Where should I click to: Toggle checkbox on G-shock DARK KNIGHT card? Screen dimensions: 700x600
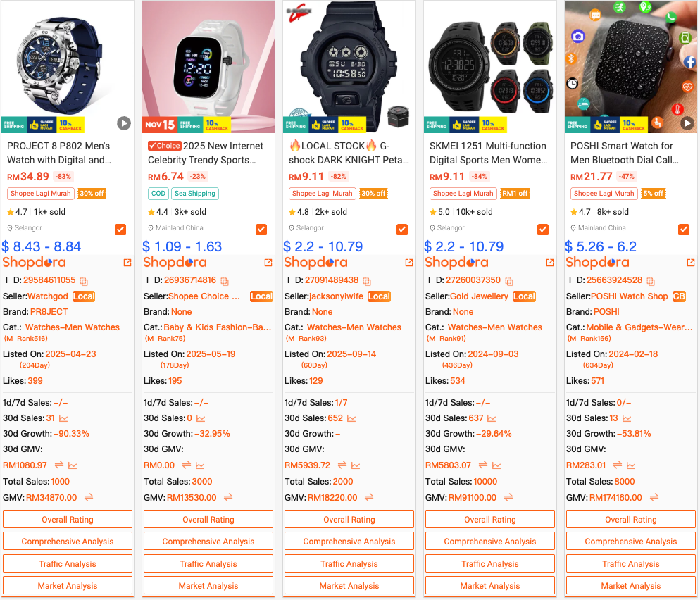coord(402,230)
